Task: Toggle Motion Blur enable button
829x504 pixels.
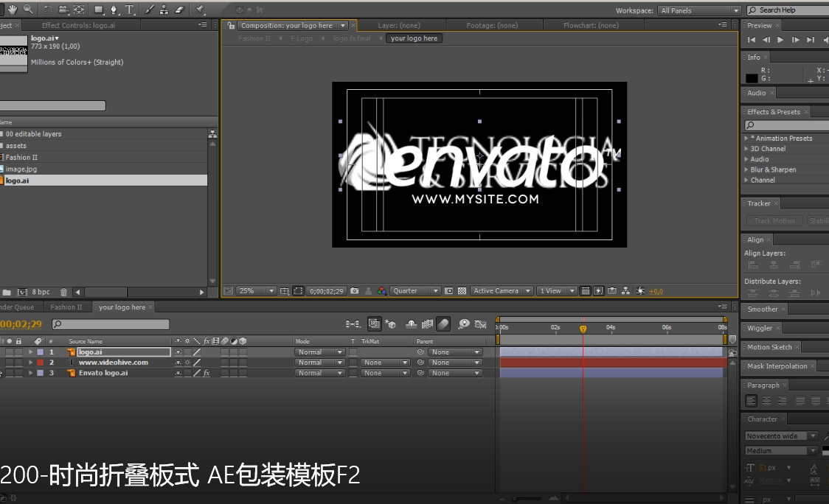Action: point(443,324)
